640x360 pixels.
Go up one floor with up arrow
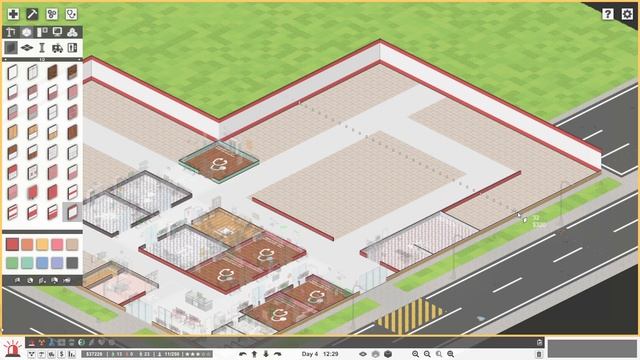pyautogui.click(x=254, y=354)
